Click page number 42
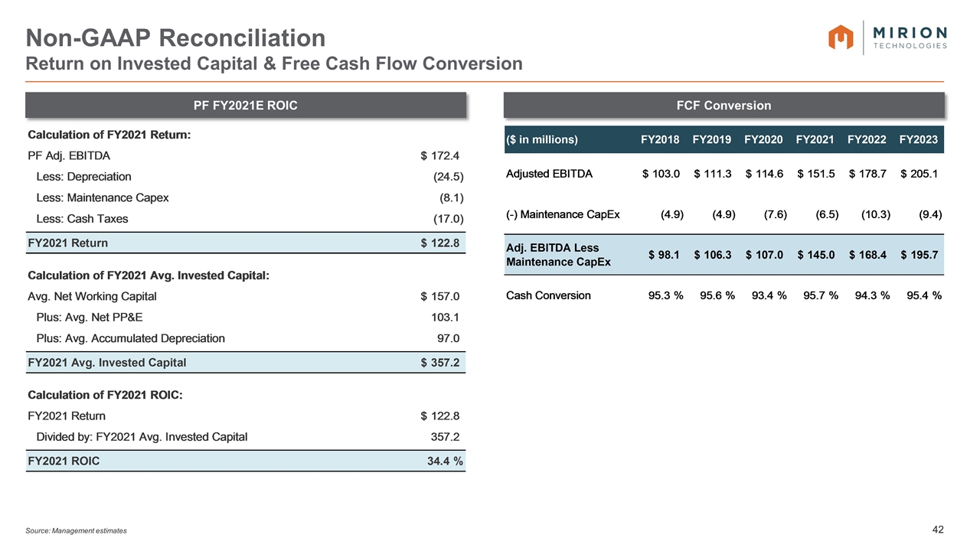 [x=939, y=530]
